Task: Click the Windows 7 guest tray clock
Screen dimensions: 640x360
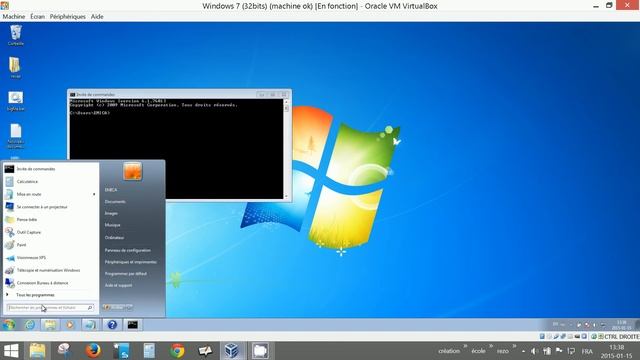Action: pos(621,325)
